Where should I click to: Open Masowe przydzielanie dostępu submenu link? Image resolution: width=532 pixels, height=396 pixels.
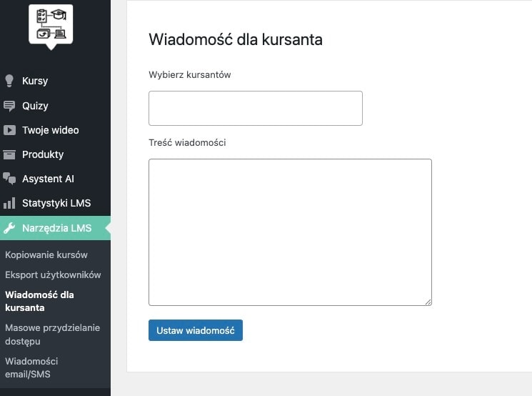52,335
